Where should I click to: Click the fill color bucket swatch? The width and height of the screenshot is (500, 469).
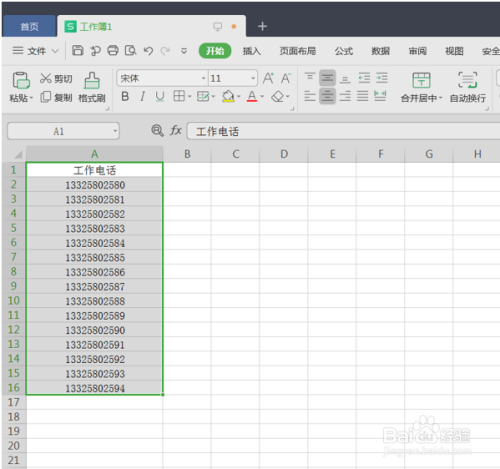[228, 97]
